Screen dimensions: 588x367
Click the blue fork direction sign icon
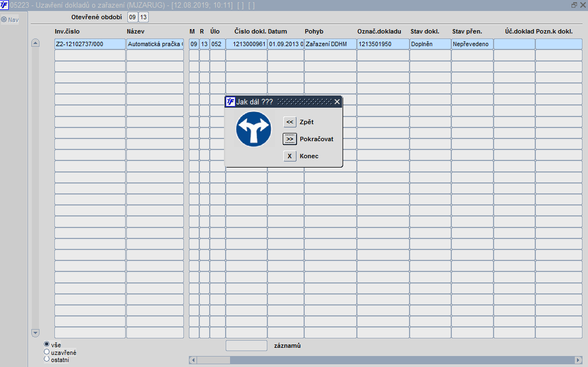(254, 129)
